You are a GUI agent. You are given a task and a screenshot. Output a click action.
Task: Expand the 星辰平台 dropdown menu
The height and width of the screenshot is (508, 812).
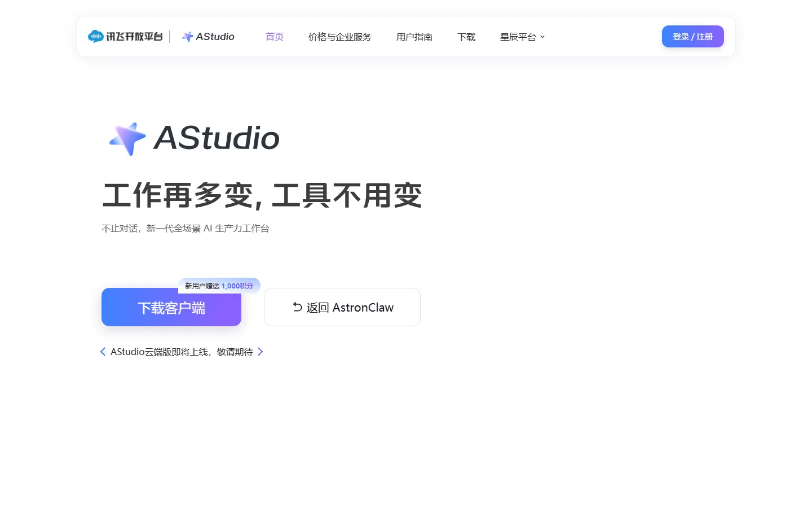(x=522, y=37)
